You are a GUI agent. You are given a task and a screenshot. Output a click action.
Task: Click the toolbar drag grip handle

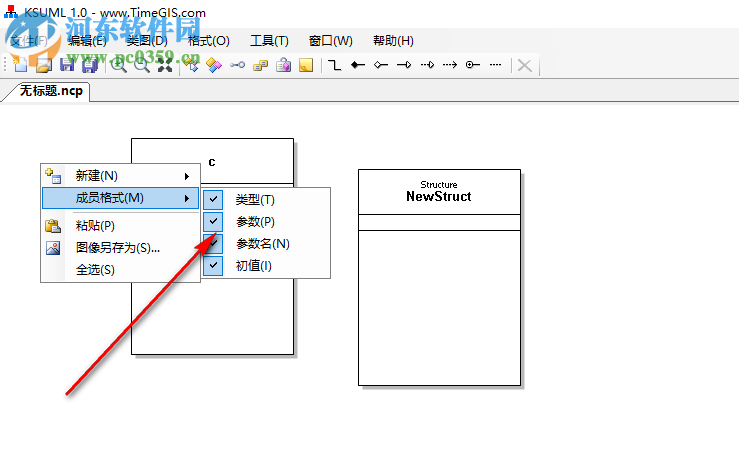coord(5,65)
